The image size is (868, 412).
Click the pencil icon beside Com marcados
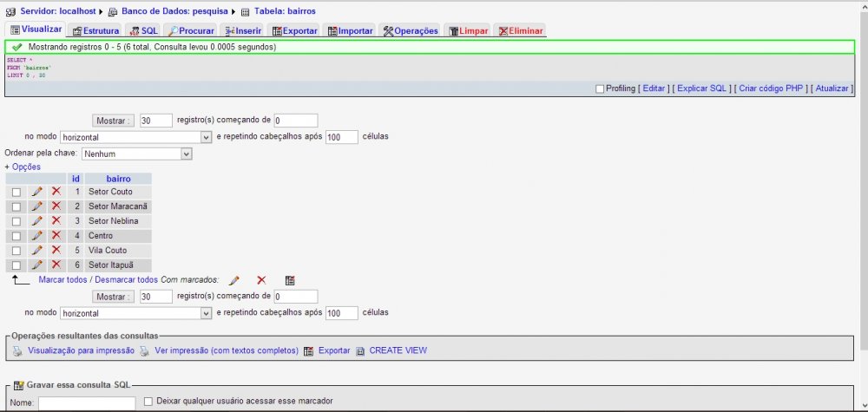pos(233,280)
